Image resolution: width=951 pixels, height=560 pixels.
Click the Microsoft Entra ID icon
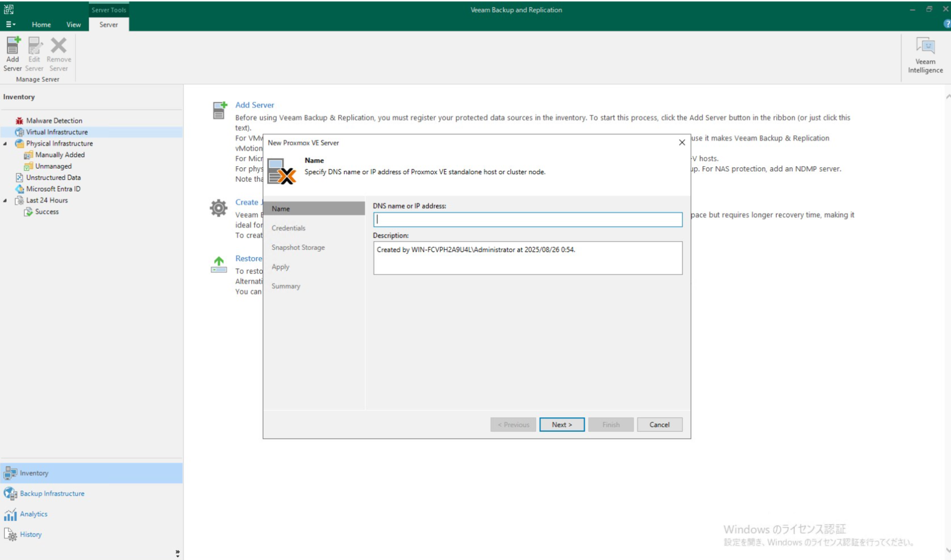[19, 189]
